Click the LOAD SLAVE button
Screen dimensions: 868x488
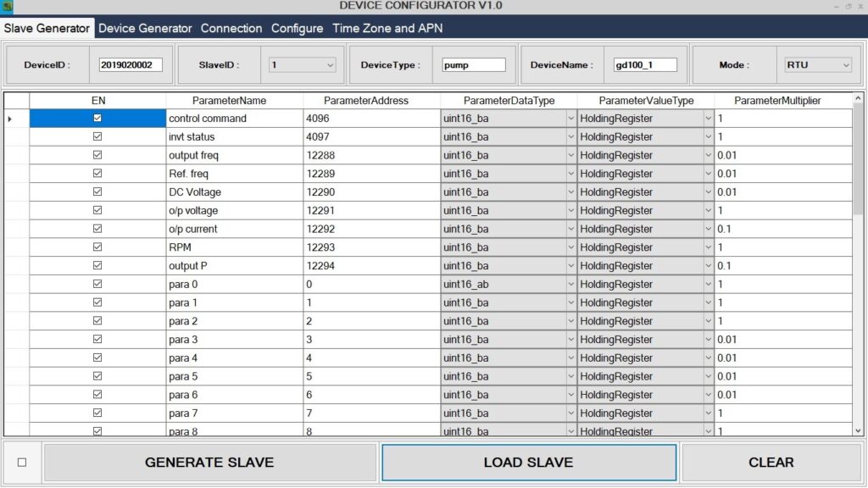pyautogui.click(x=529, y=462)
